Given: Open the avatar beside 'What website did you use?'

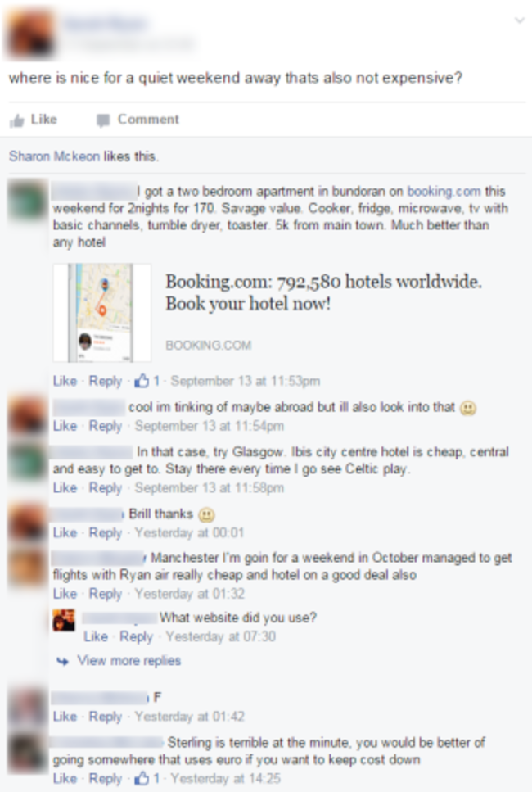Looking at the screenshot, I should click(64, 620).
